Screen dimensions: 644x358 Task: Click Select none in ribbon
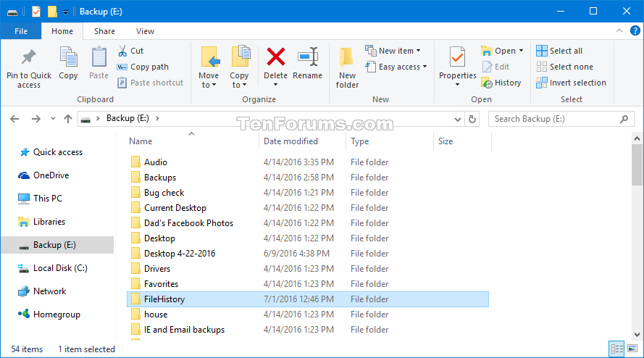click(x=565, y=67)
